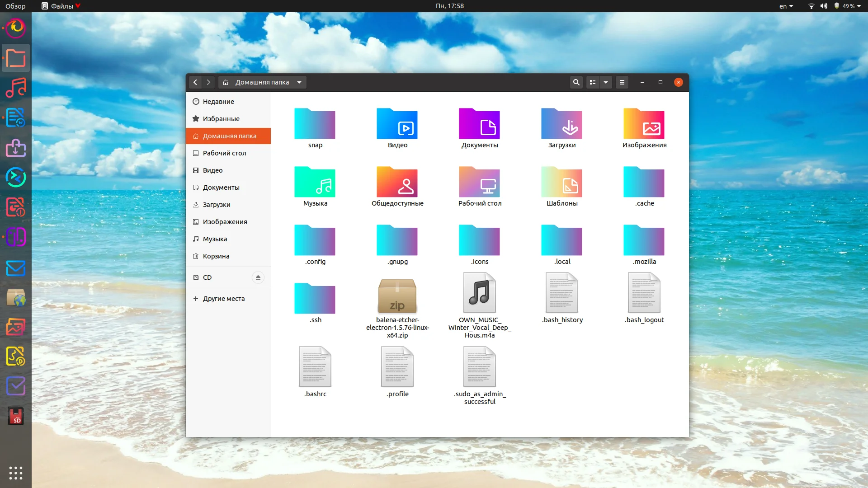Open the en keyboard layout indicator

click(x=786, y=6)
